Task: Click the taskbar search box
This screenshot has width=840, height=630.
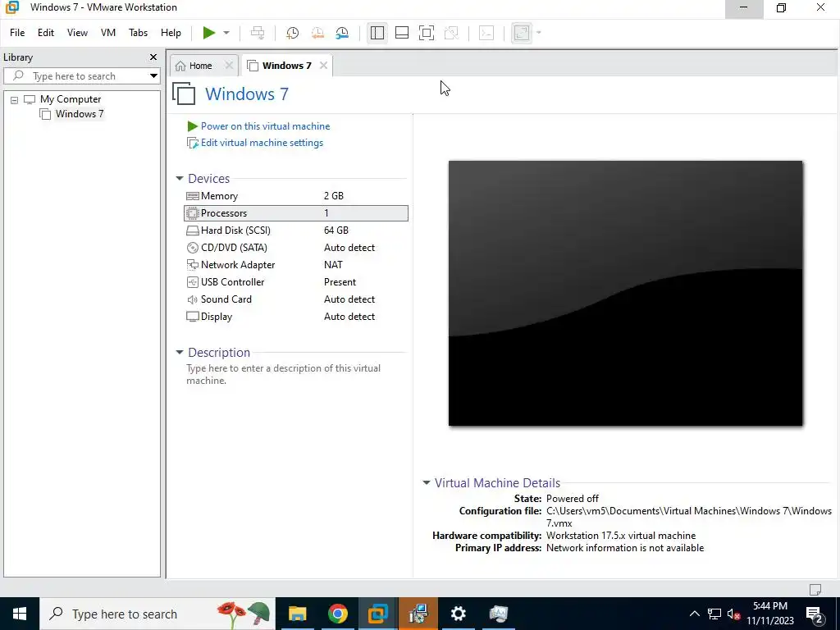Action: click(157, 614)
